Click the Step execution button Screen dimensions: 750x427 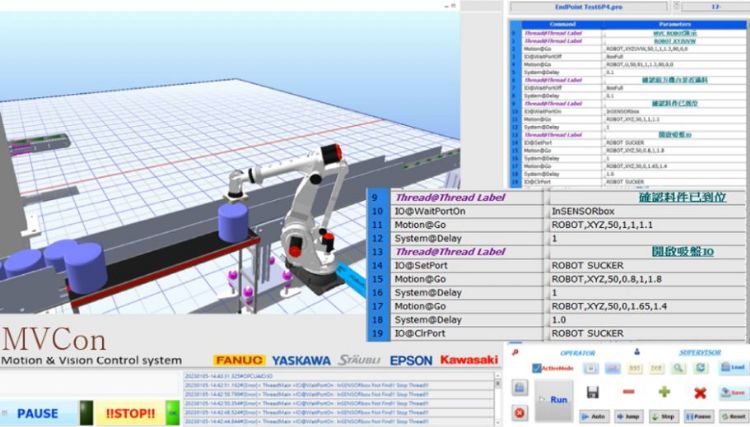coord(663,415)
